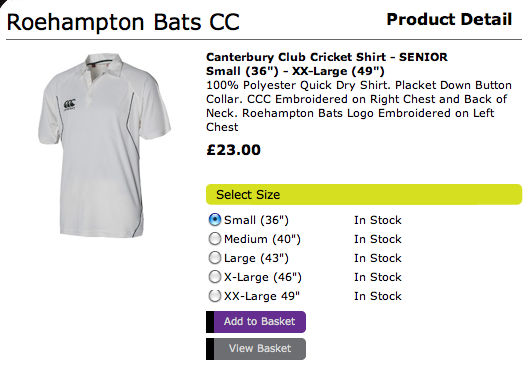Pick the Large (43") radio button
The width and height of the screenshot is (528, 368).
215,258
